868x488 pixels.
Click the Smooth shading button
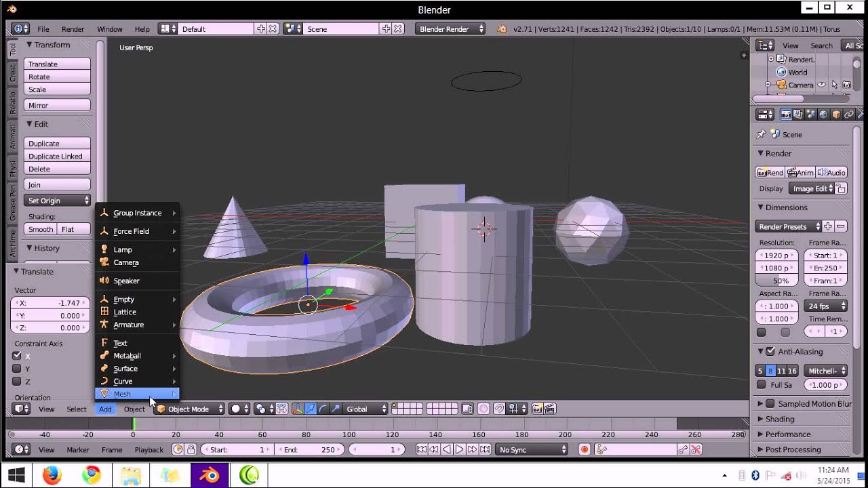tap(41, 229)
